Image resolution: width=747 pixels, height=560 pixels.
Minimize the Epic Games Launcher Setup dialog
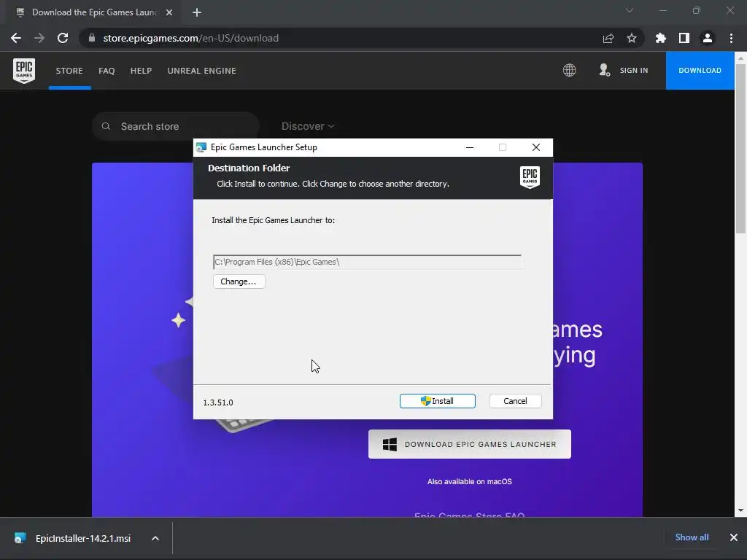[x=470, y=147]
